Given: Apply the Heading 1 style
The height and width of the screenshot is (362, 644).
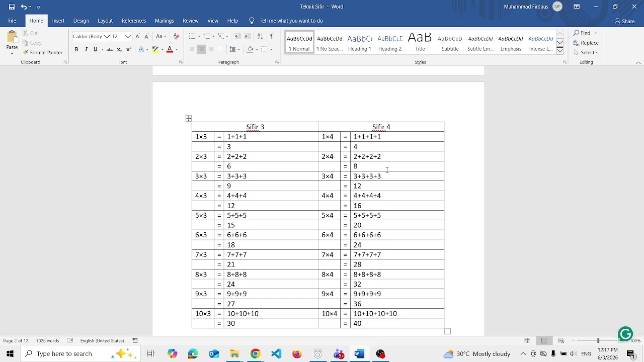Looking at the screenshot, I should click(x=360, y=42).
